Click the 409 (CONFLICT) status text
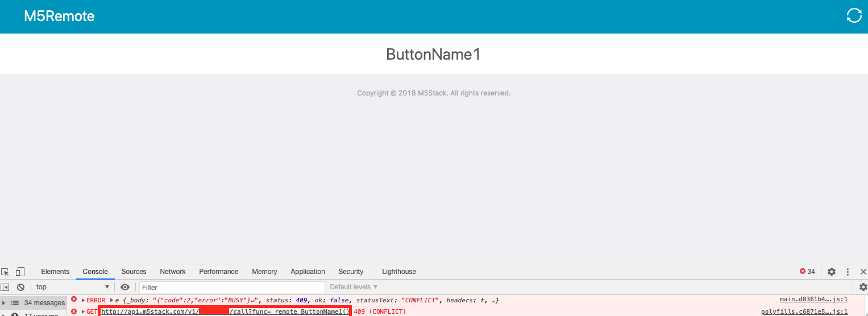868x316 pixels. pyautogui.click(x=380, y=311)
